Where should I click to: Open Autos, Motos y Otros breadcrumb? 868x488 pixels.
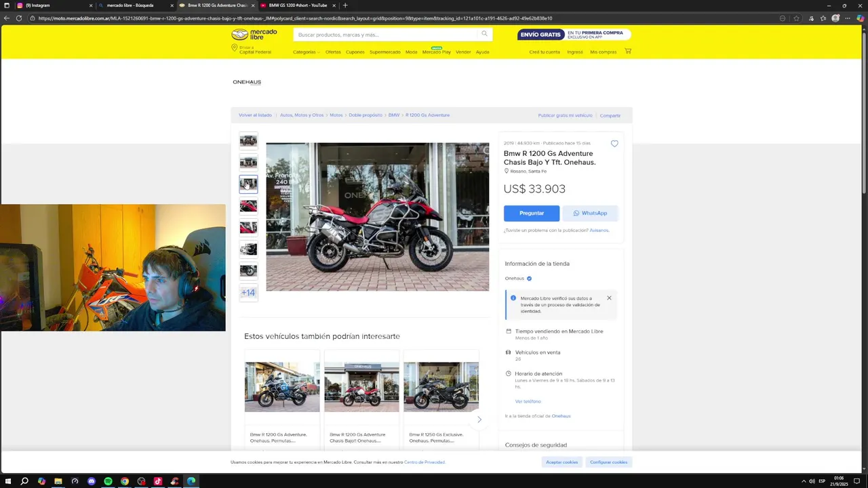click(302, 115)
